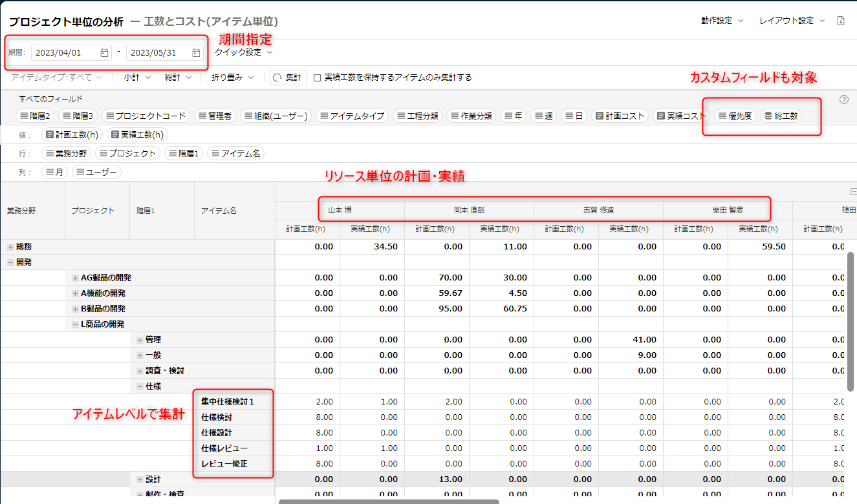
Task: Click the horizontal scrollbar at the bottom
Action: tap(388, 501)
